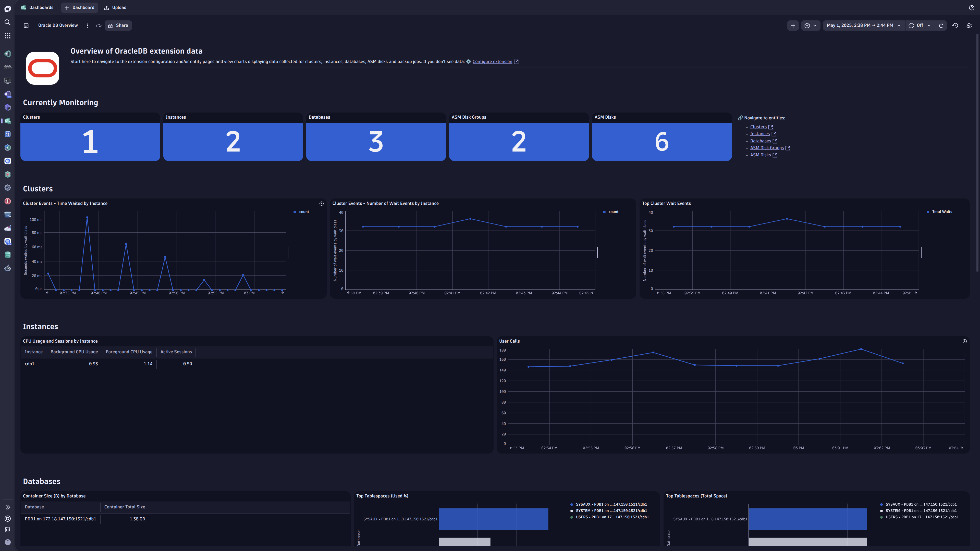Click the Share button
Viewport: 980px width, 551px height.
click(x=118, y=26)
